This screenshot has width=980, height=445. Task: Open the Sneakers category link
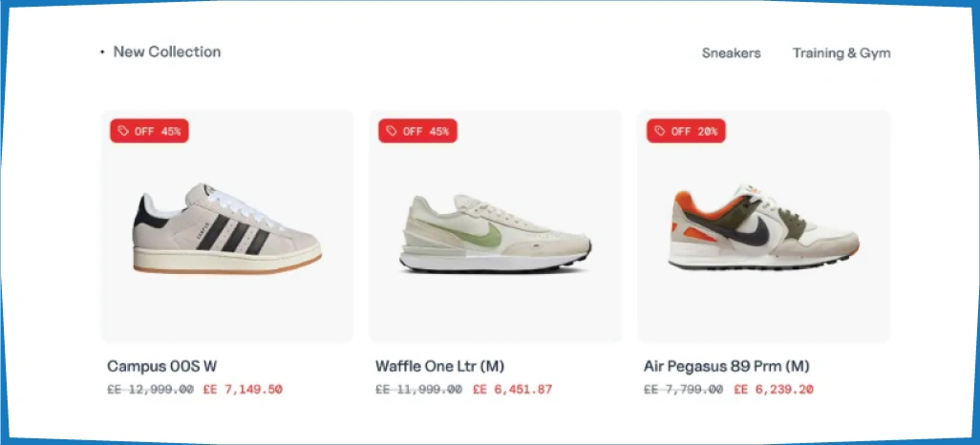click(732, 53)
